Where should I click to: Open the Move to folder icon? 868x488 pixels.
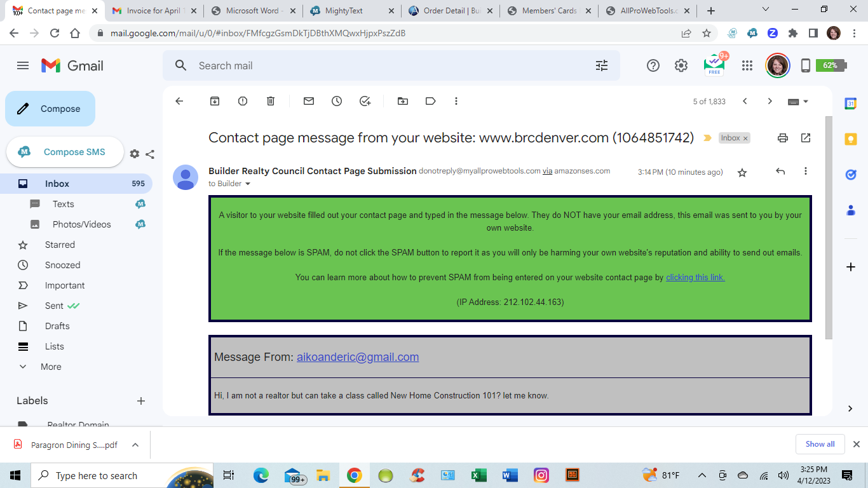[403, 101]
